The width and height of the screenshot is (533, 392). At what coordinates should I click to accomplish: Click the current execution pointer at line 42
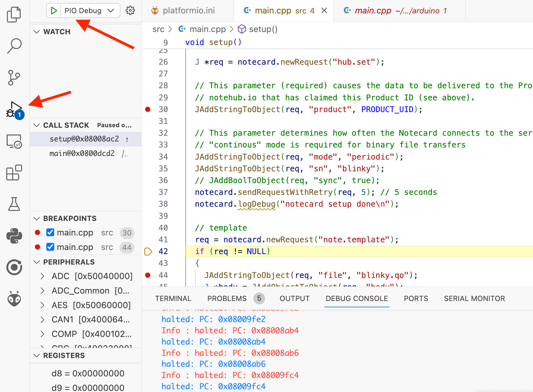148,251
